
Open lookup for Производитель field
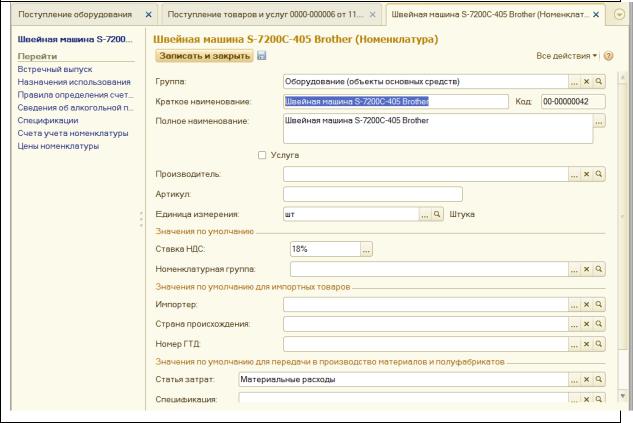599,174
